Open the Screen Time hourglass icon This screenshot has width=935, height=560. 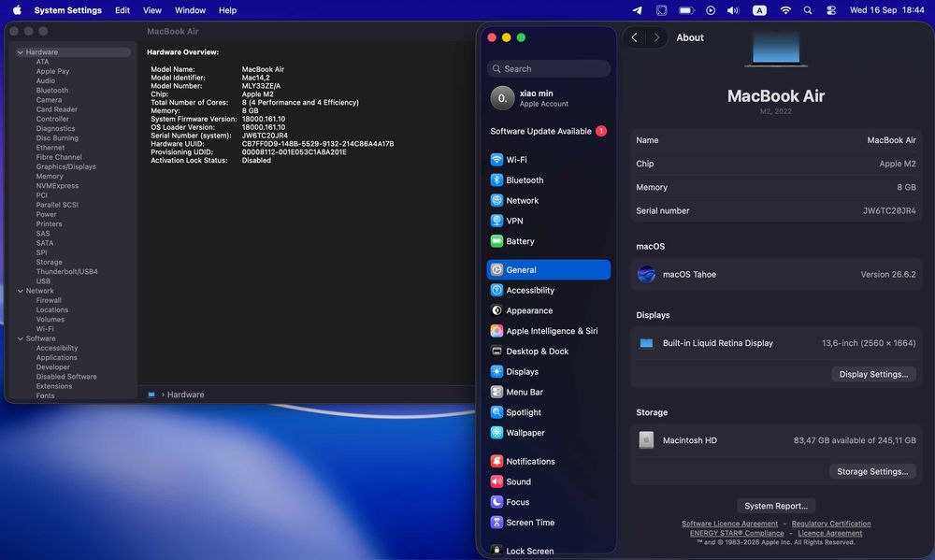pyautogui.click(x=496, y=522)
